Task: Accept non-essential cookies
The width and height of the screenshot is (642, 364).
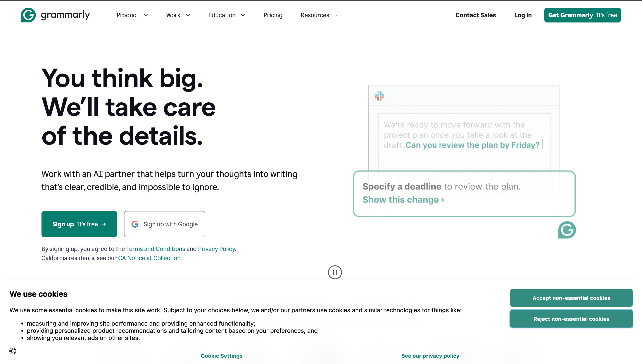Action: coord(571,298)
